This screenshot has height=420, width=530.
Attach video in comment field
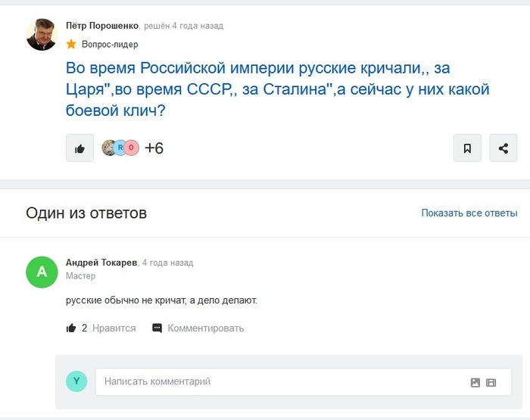(x=491, y=382)
